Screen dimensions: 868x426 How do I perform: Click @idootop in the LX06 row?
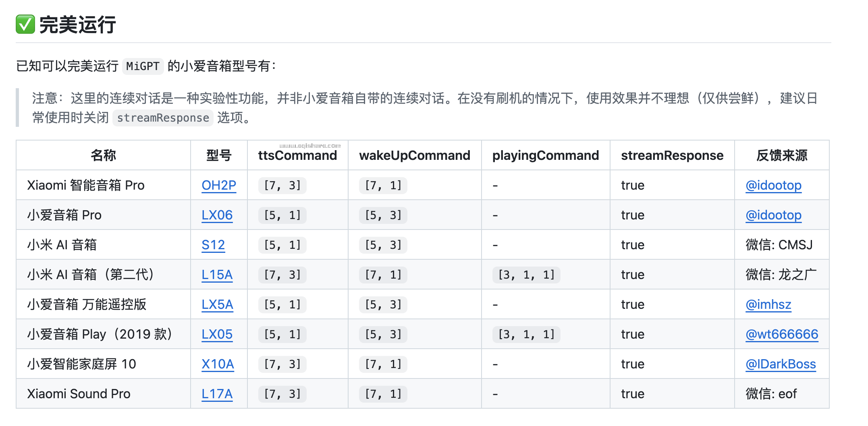pos(773,215)
